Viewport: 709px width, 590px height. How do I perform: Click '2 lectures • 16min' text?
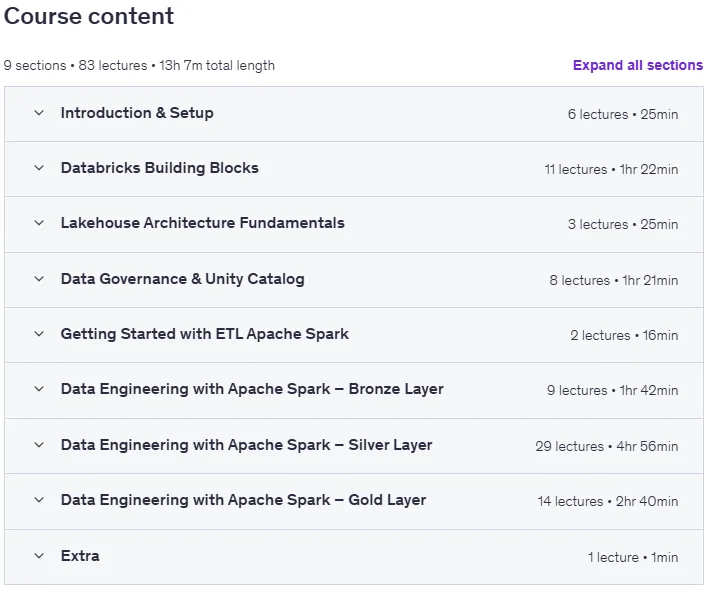(624, 335)
